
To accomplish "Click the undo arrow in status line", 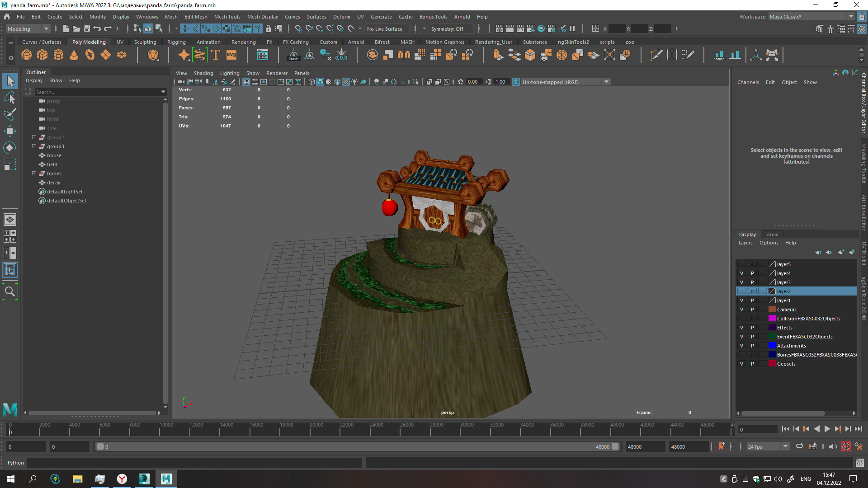I will (x=97, y=28).
